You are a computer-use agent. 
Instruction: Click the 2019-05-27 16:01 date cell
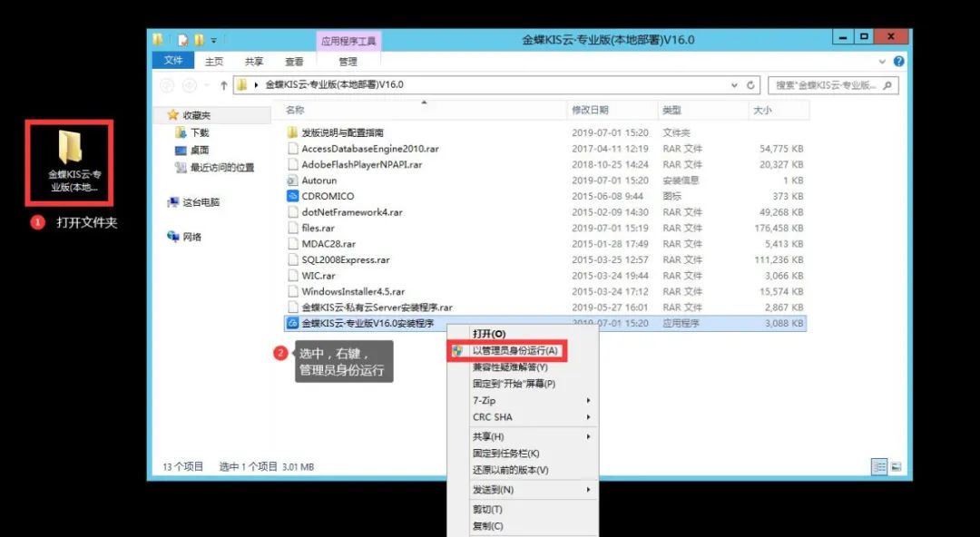610,308
